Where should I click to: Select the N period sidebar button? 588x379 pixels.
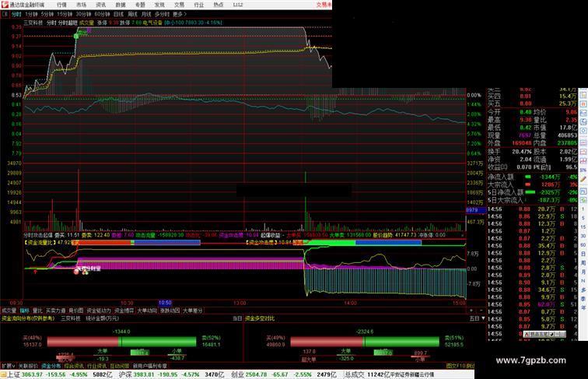[x=583, y=281]
